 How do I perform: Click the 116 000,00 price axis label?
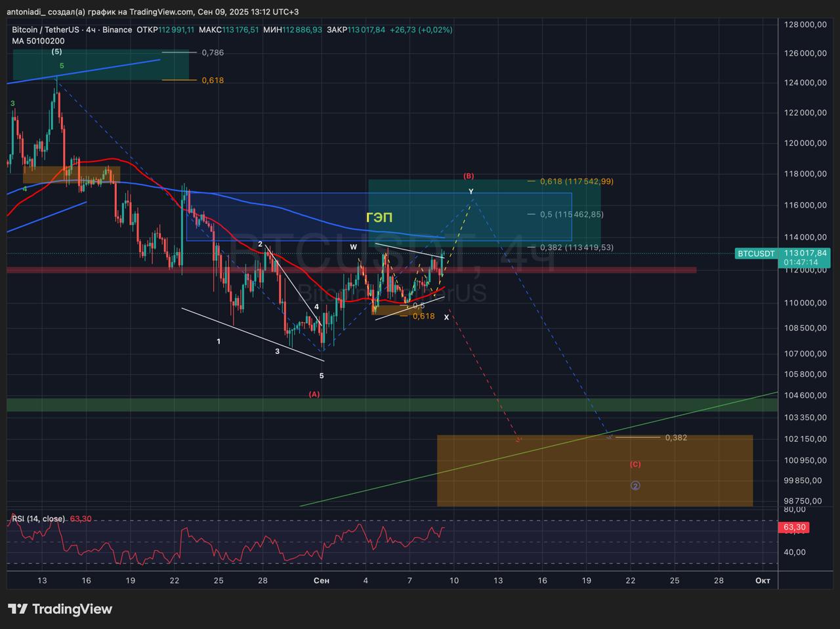[x=805, y=206]
